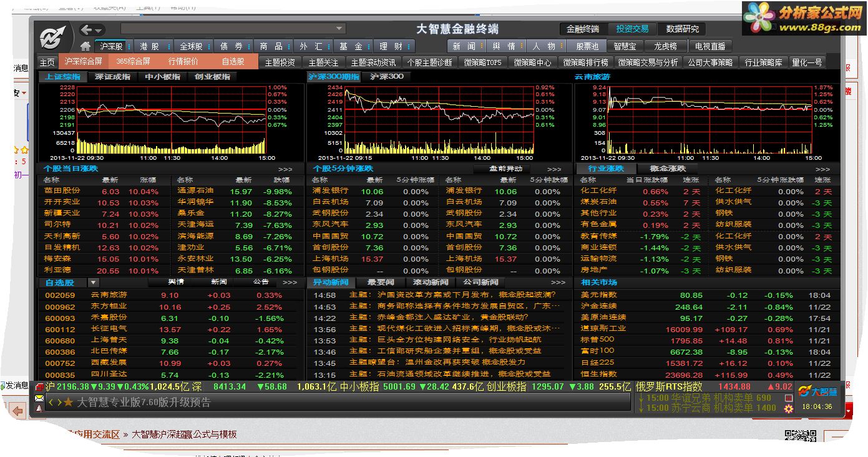868x457 pixels.
Task: Click the star icon in the notice bar
Action: coord(68,403)
